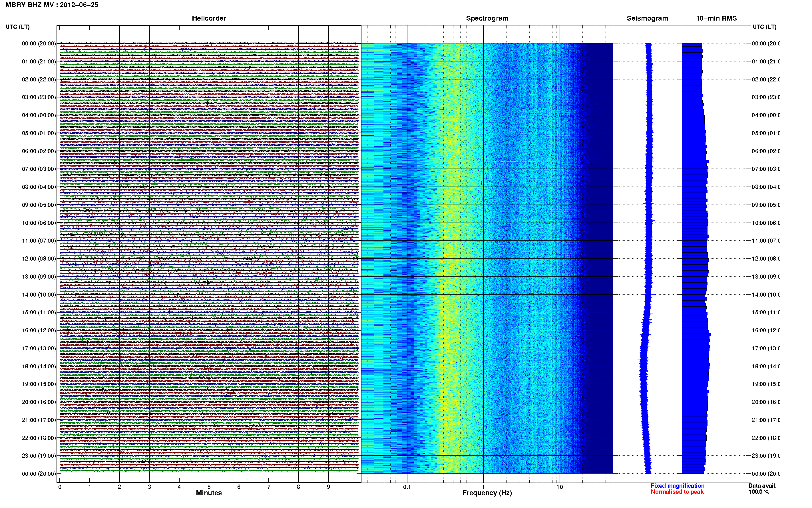
Task: Click the left '09:00 (05:00)' time label
Action: [x=39, y=205]
